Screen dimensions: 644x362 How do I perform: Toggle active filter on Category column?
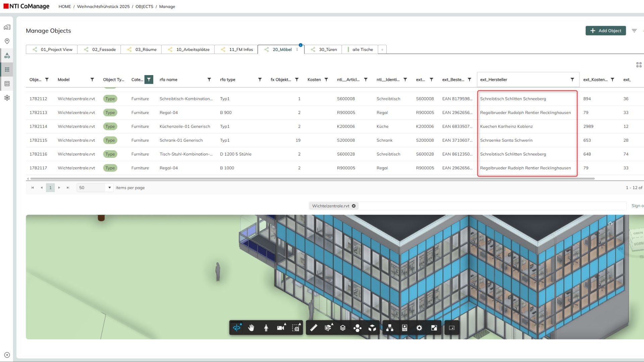(x=149, y=79)
